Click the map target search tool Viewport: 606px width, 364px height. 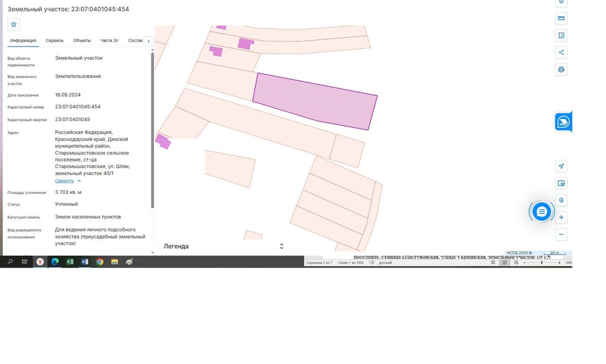(x=561, y=200)
